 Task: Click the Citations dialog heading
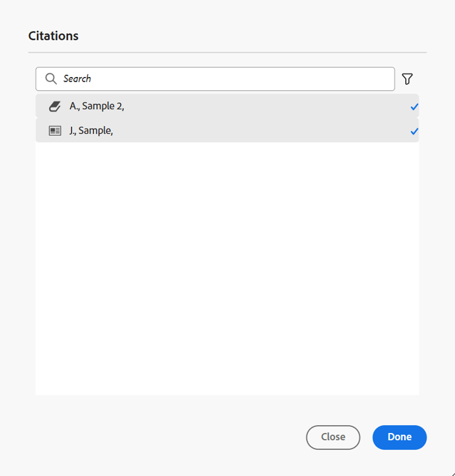click(53, 36)
